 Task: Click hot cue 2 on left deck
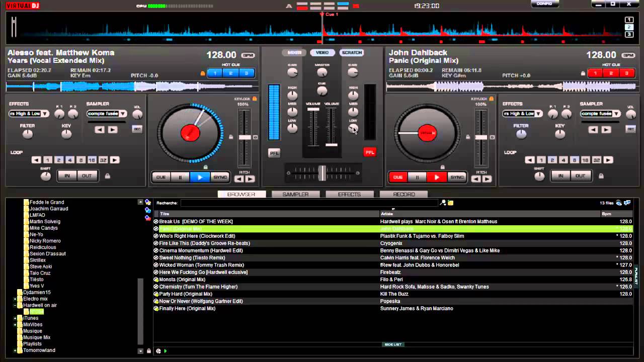click(x=231, y=73)
